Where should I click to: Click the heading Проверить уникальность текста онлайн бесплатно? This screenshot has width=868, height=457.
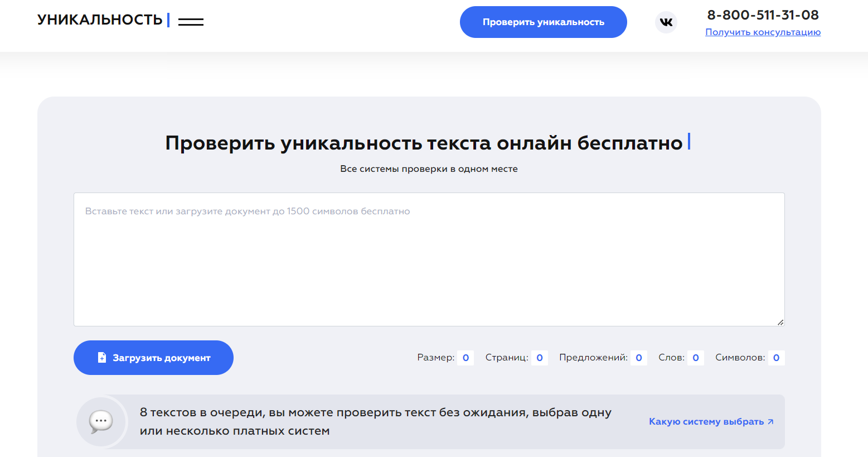[x=424, y=143]
